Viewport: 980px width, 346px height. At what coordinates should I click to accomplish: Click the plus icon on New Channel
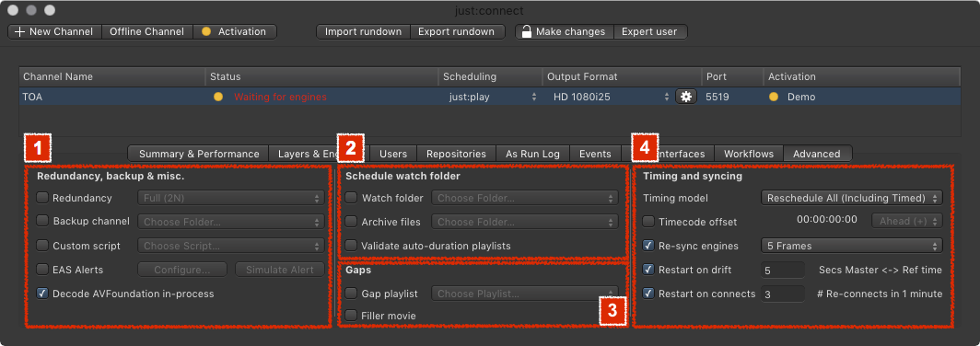coord(19,31)
